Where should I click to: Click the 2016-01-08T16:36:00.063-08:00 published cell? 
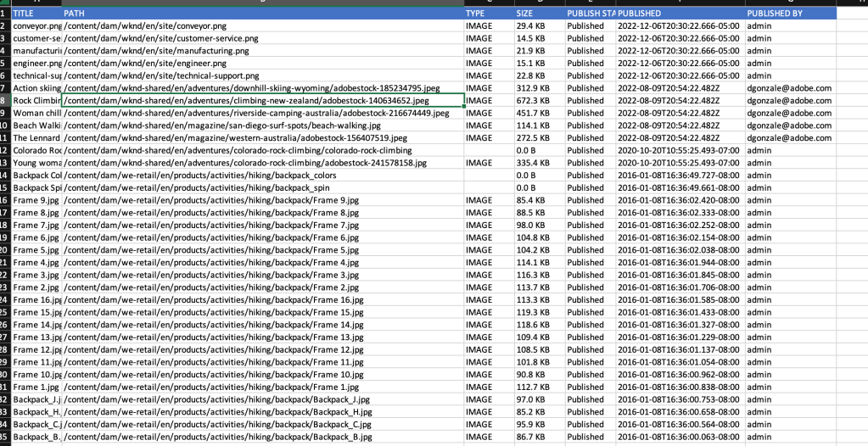pyautogui.click(x=679, y=437)
